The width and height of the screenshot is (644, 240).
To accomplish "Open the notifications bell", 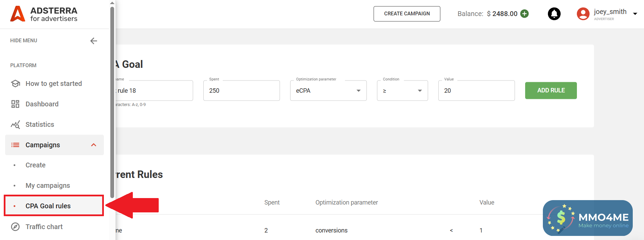I will click(554, 14).
